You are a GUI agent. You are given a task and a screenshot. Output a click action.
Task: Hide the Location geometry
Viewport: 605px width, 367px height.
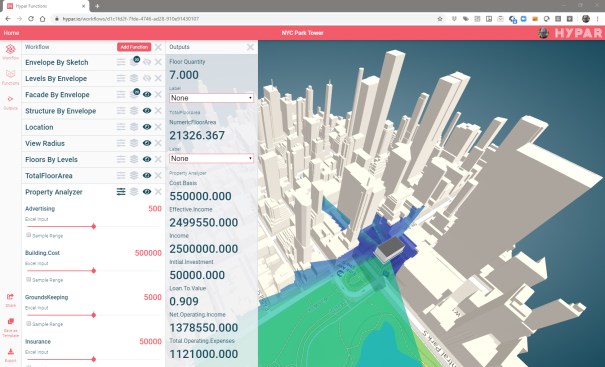coord(147,127)
